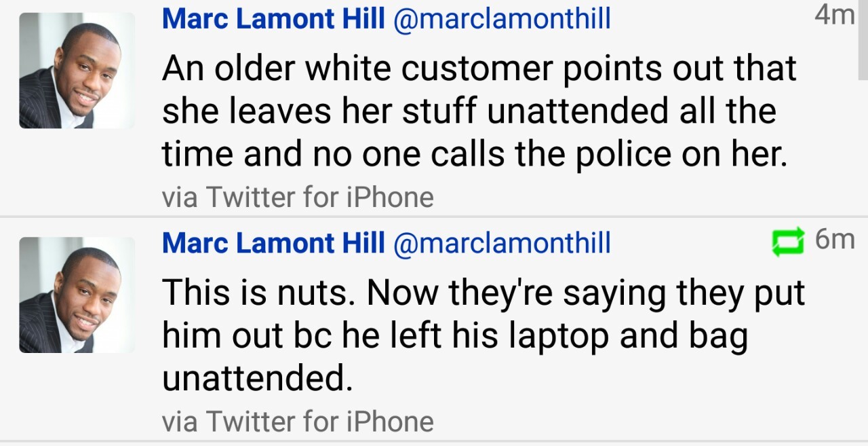Screen dimensions: 868x446
Task: Open tweet starting "This is nuts"
Action: coord(475,336)
